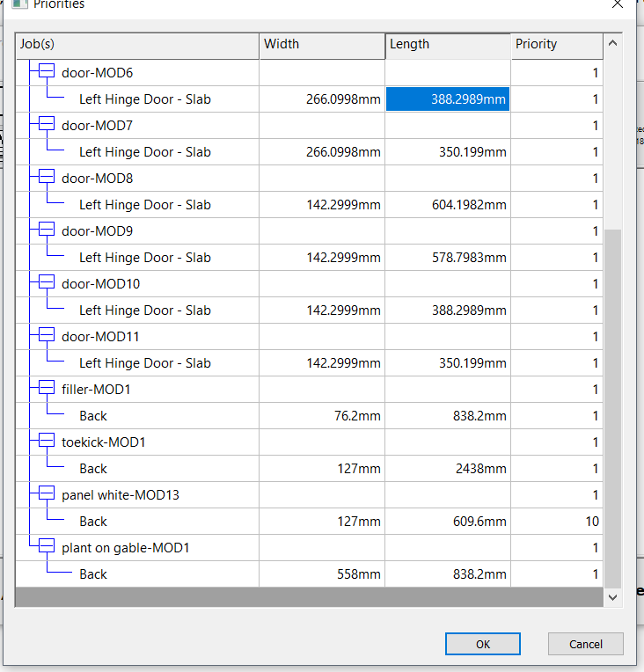Collapse the plant on gable-MOD1 node

(x=46, y=547)
